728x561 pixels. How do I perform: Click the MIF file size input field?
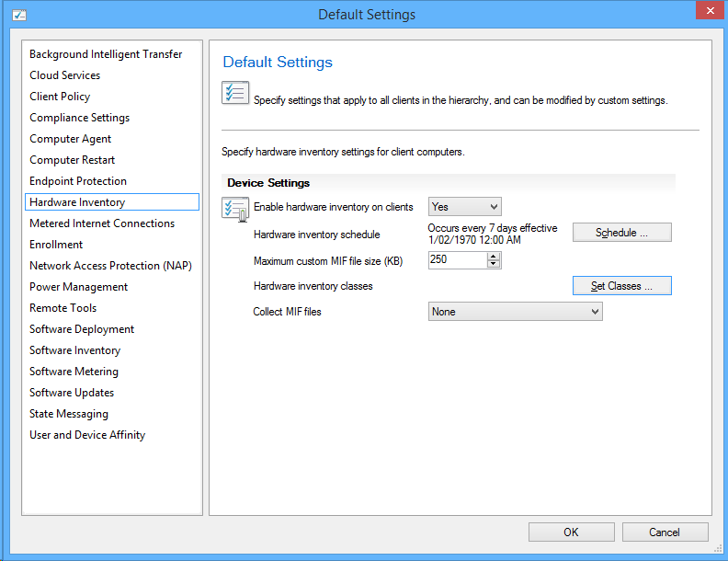click(458, 259)
